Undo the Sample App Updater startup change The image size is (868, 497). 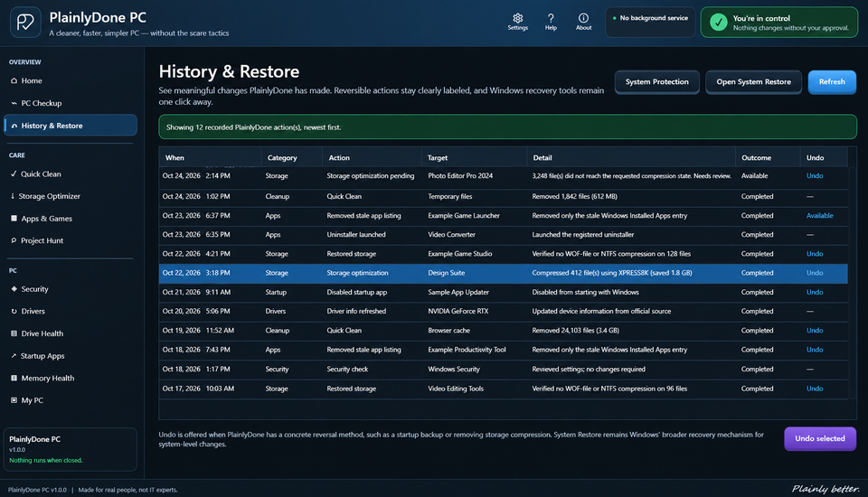coord(815,292)
